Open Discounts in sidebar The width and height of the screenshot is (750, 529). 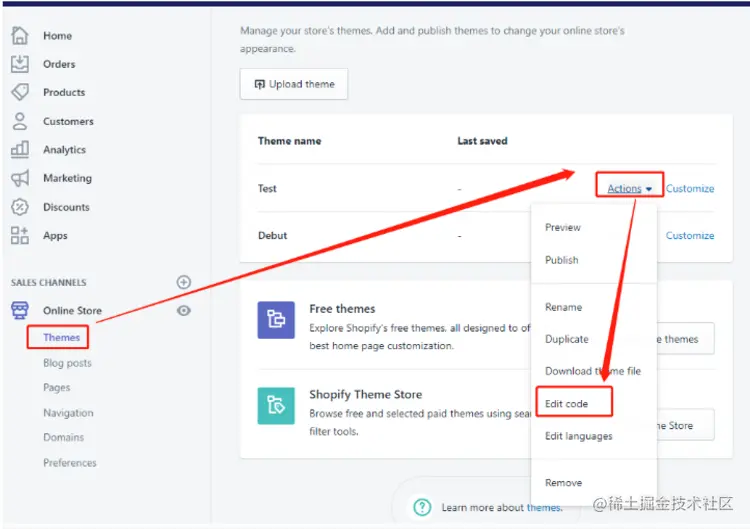[x=66, y=207]
